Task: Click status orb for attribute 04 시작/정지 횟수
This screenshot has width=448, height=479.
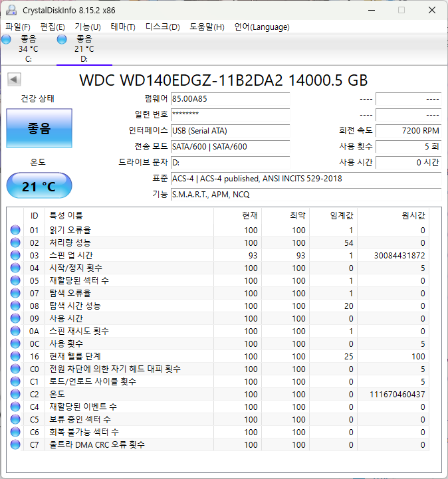Action: (15, 268)
